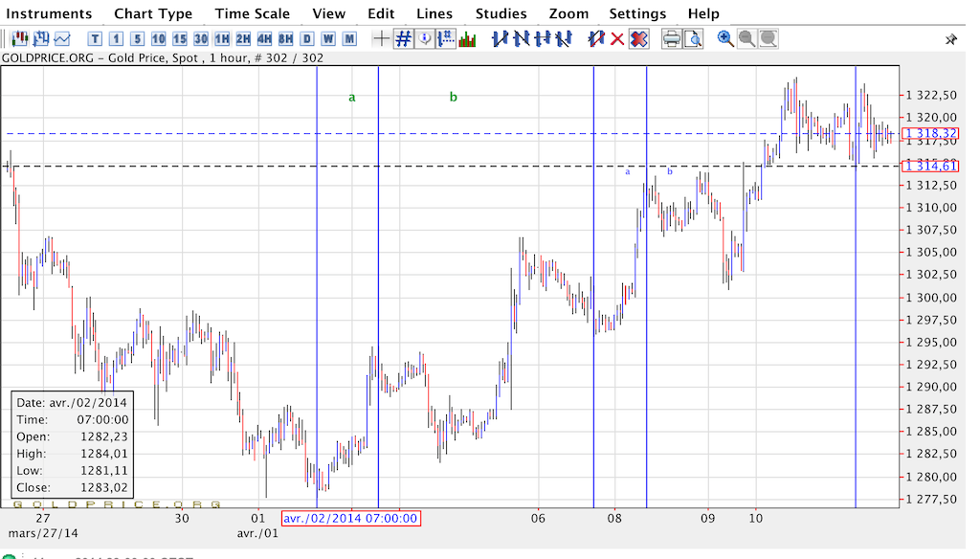
Task: Delete all lines with the bold red cross icon
Action: 638,39
